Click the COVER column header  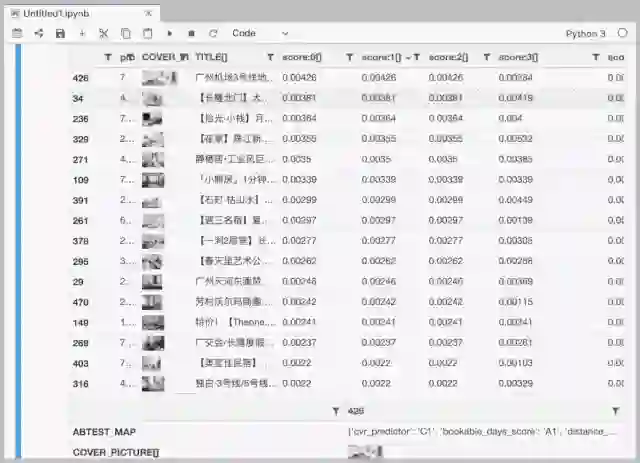pos(165,58)
